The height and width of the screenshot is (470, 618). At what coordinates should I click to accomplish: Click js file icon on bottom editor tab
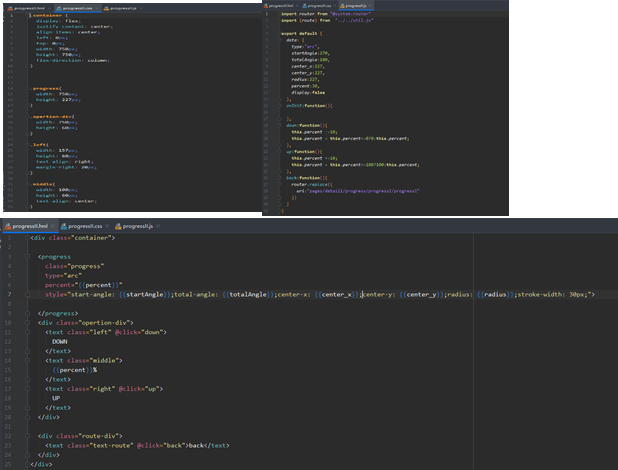(x=118, y=226)
